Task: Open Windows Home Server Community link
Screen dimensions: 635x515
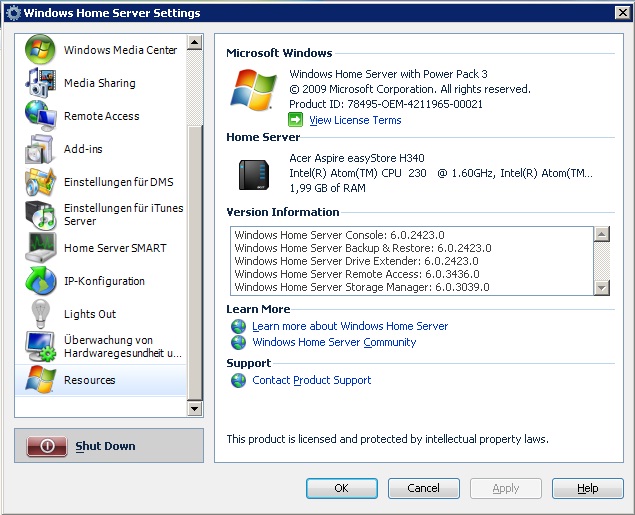Action: [x=334, y=343]
